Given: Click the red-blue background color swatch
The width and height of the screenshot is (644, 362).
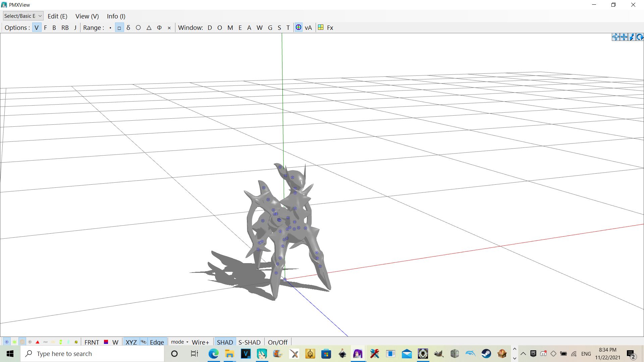Looking at the screenshot, I should click(x=106, y=342).
